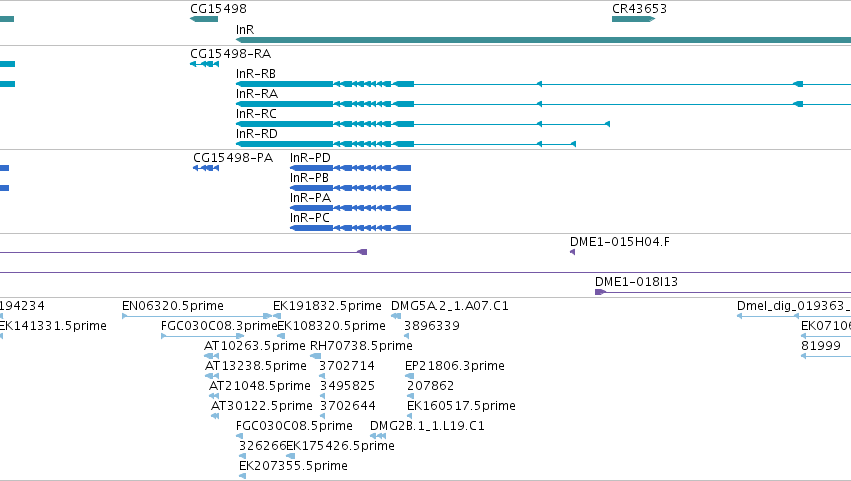Select EST AT13238.5prime
851x481 pixels.
pos(256,366)
